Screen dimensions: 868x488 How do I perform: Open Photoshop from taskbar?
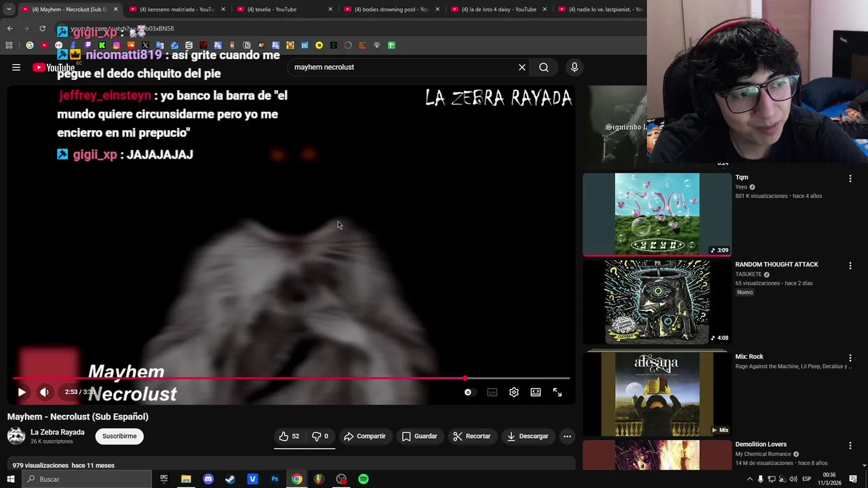pyautogui.click(x=275, y=479)
